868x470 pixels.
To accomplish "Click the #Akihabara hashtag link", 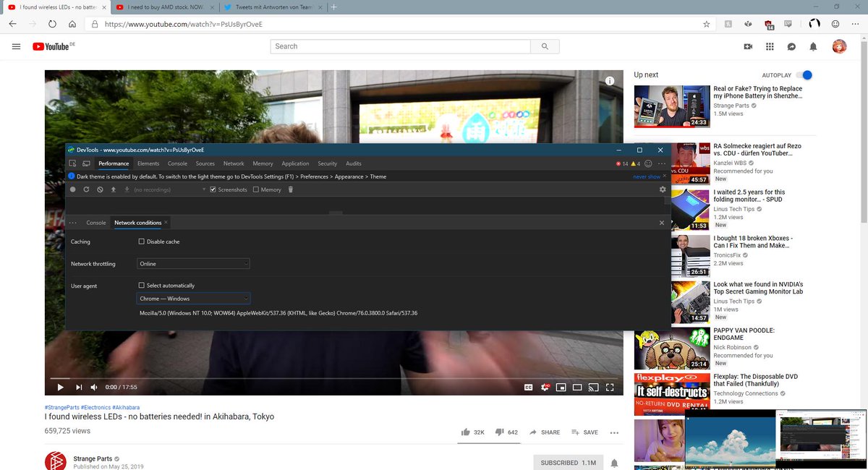I will (126, 408).
